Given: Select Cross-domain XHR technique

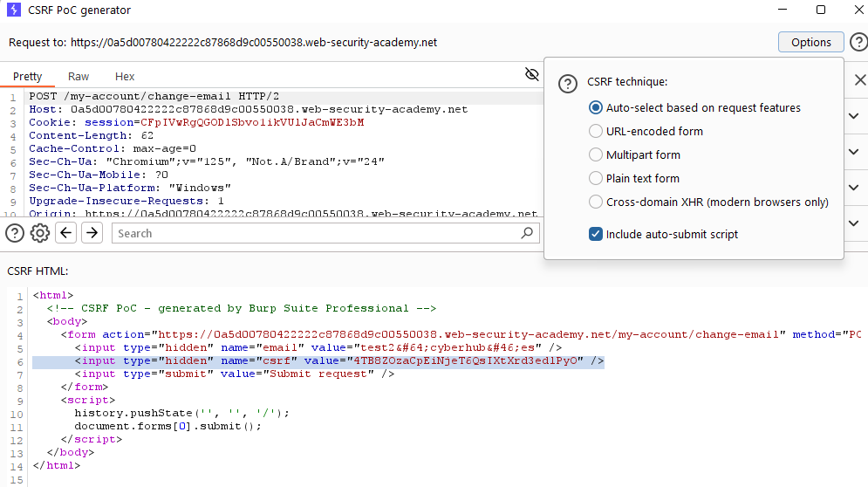Looking at the screenshot, I should point(708,202).
